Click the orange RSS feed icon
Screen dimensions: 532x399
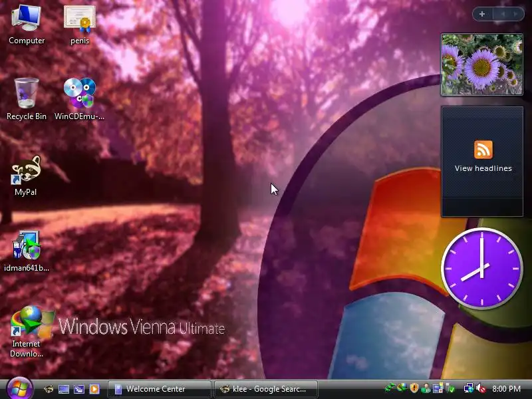483,150
